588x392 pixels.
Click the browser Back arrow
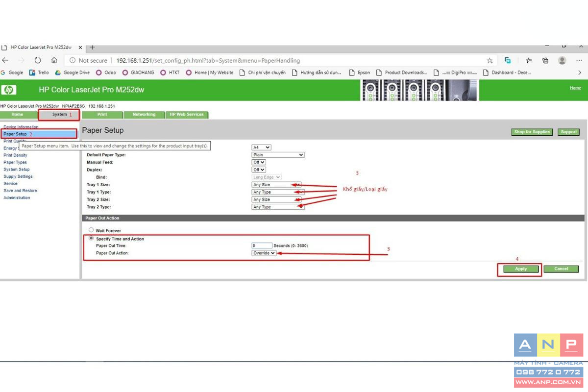(x=5, y=60)
